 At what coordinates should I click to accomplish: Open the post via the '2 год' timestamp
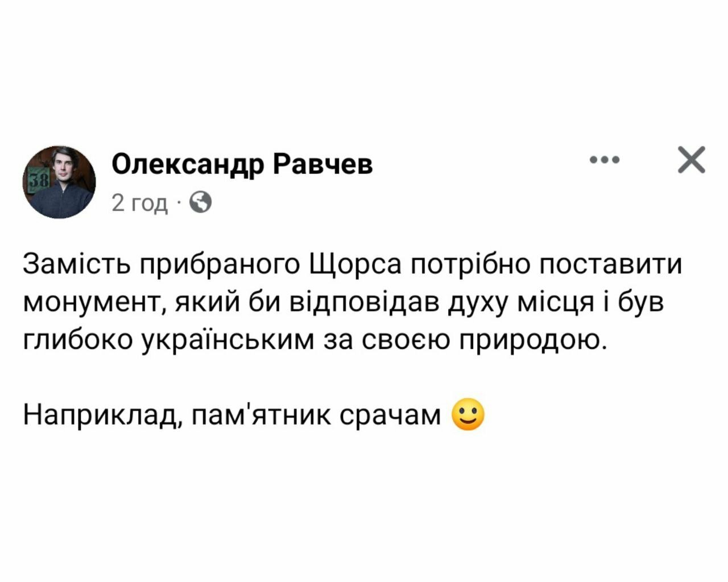coord(140,202)
